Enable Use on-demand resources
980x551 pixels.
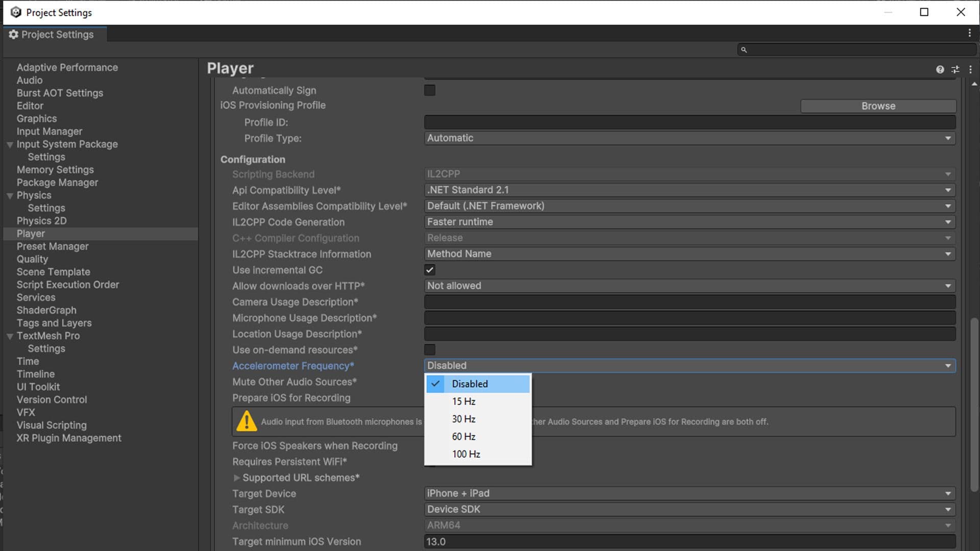click(x=430, y=349)
